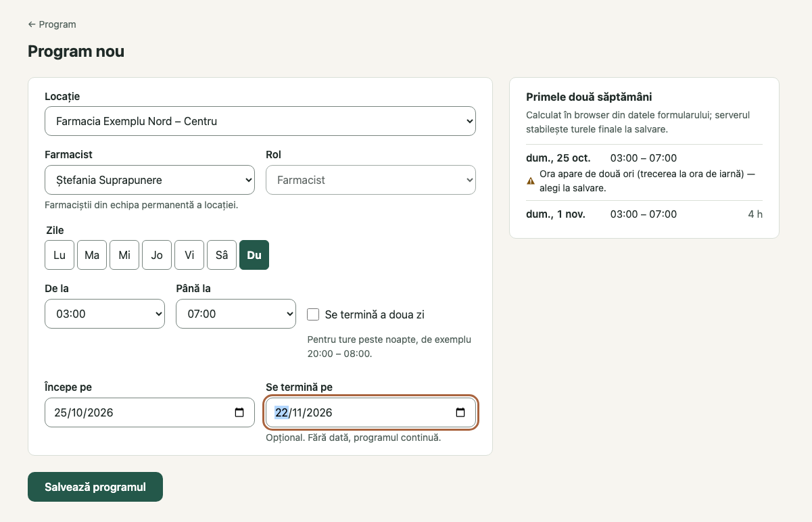Toggle the Lu day button
This screenshot has width=812, height=522.
tap(59, 255)
